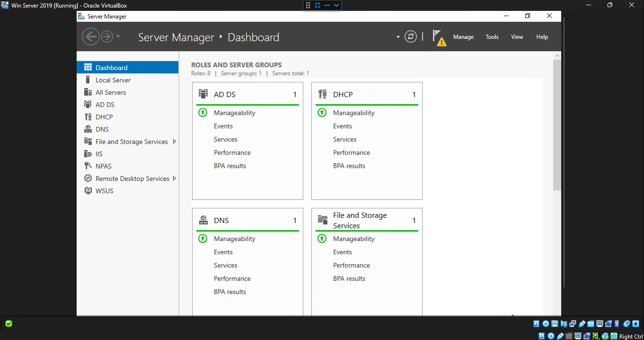This screenshot has height=340, width=644.
Task: Select DHCP in the sidebar list
Action: pyautogui.click(x=128, y=117)
